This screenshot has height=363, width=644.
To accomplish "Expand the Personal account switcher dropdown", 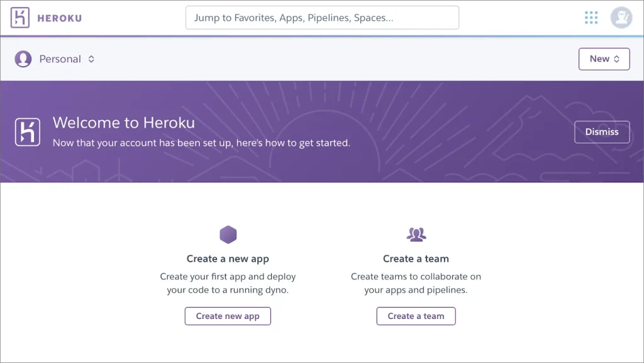I will [x=67, y=59].
